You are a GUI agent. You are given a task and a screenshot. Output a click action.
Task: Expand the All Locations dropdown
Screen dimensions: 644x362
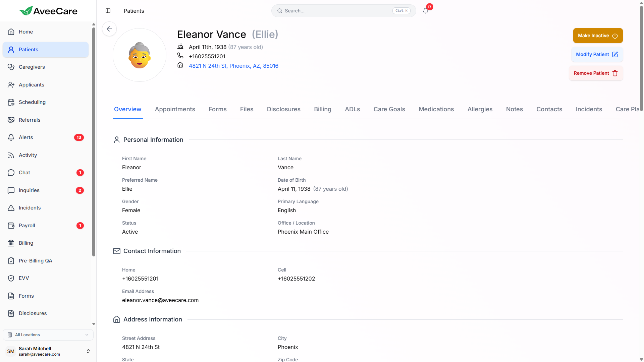pyautogui.click(x=48, y=335)
